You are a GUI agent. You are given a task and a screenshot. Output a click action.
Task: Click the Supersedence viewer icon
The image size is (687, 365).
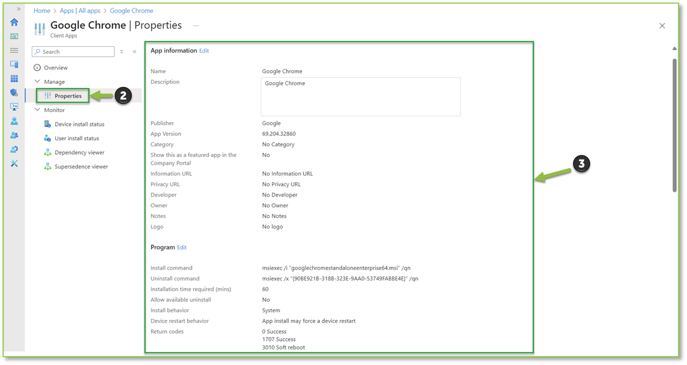coord(47,167)
